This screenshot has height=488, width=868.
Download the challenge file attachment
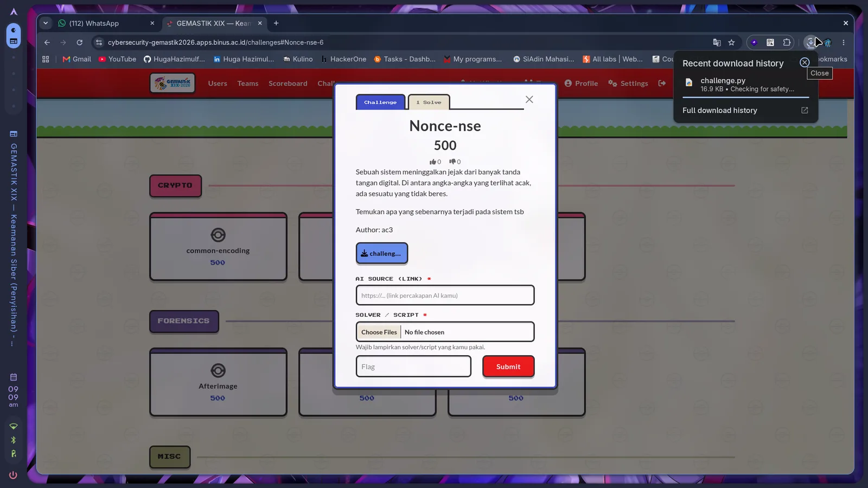(382, 253)
